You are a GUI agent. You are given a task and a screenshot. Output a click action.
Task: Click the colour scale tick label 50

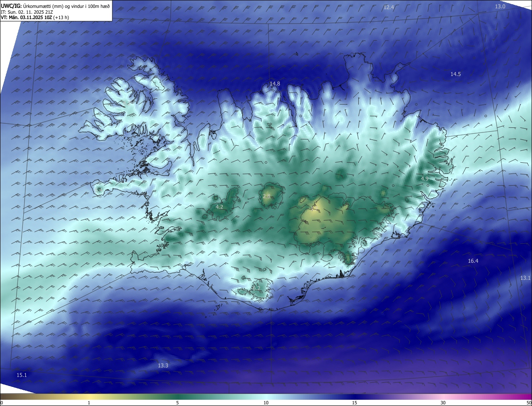click(529, 403)
